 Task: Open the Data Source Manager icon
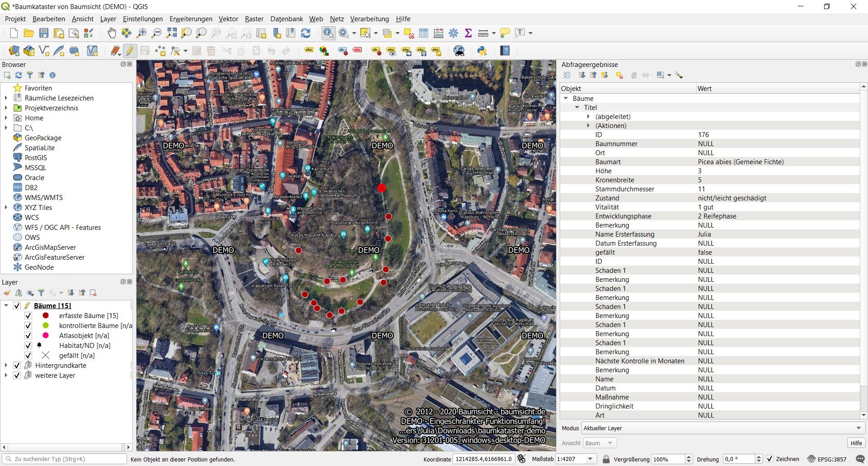(x=14, y=51)
